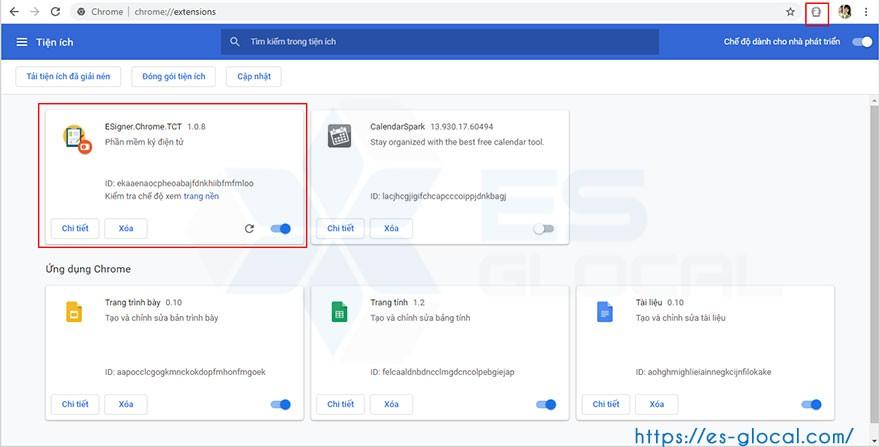
Task: Click the Ứng dụng Chrome section heading
Action: 88,269
